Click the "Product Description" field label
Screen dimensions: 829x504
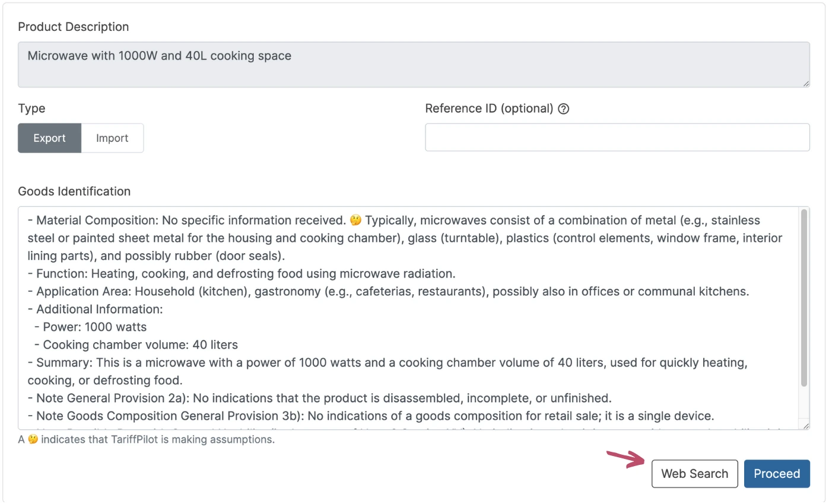74,27
